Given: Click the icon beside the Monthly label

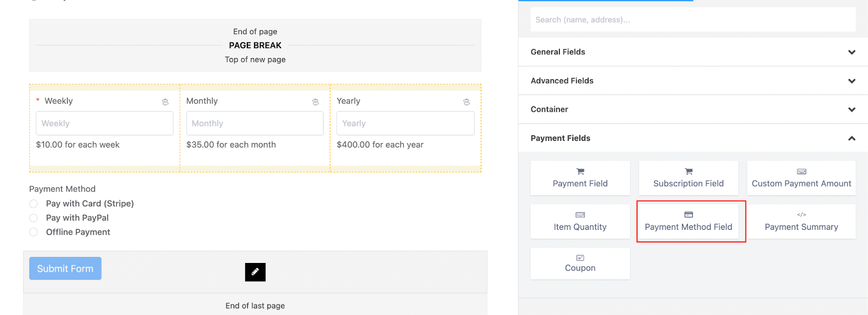Looking at the screenshot, I should [315, 102].
